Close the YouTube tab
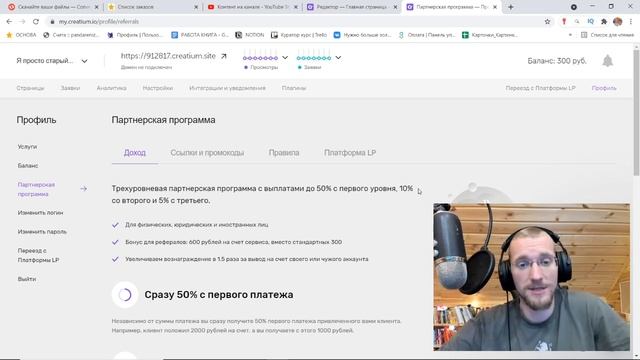The width and height of the screenshot is (640, 360). point(296,7)
